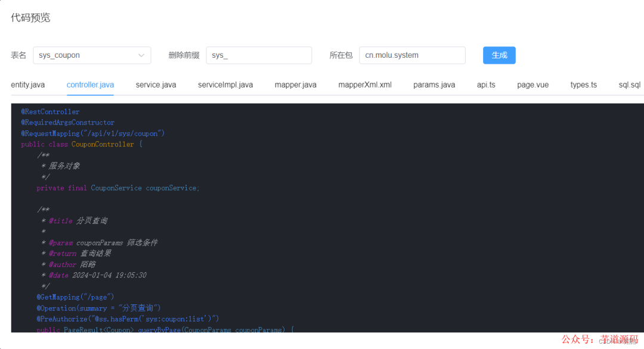This screenshot has height=349, width=644.
Task: Click the 服务对象 comment text
Action: [64, 166]
